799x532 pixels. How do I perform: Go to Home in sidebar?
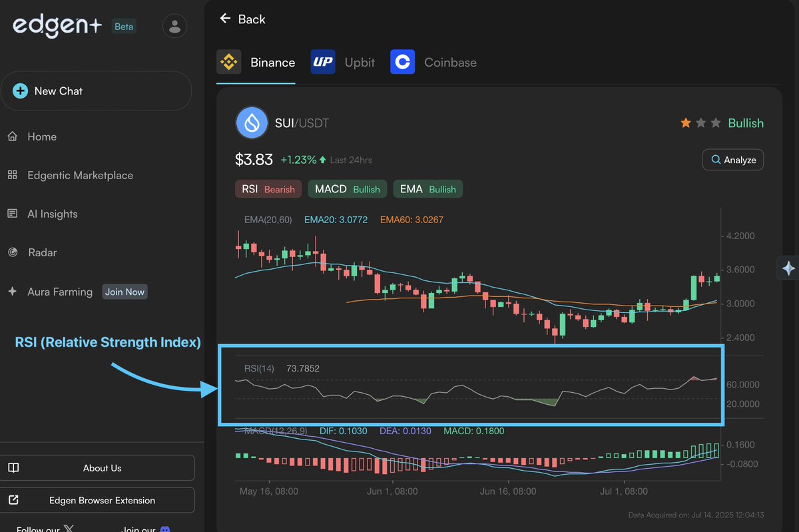point(42,136)
